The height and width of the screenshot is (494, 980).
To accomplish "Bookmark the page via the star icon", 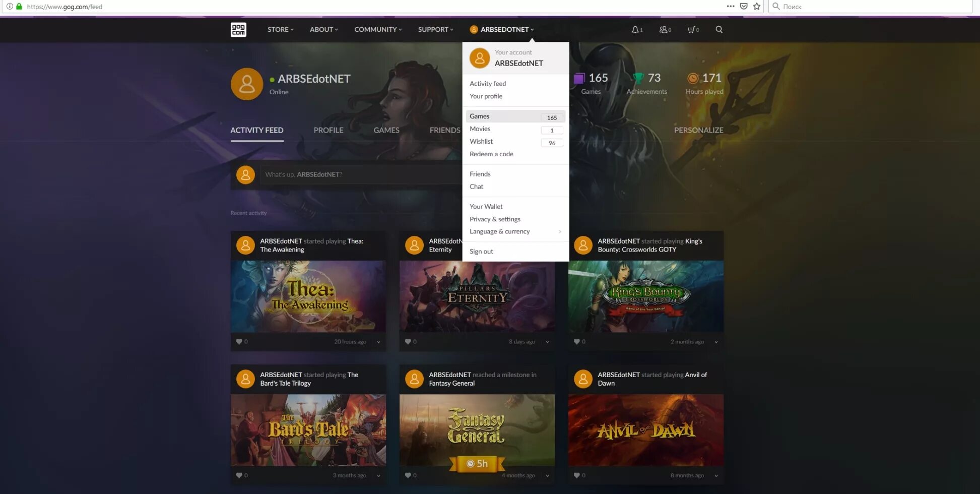I will point(756,7).
